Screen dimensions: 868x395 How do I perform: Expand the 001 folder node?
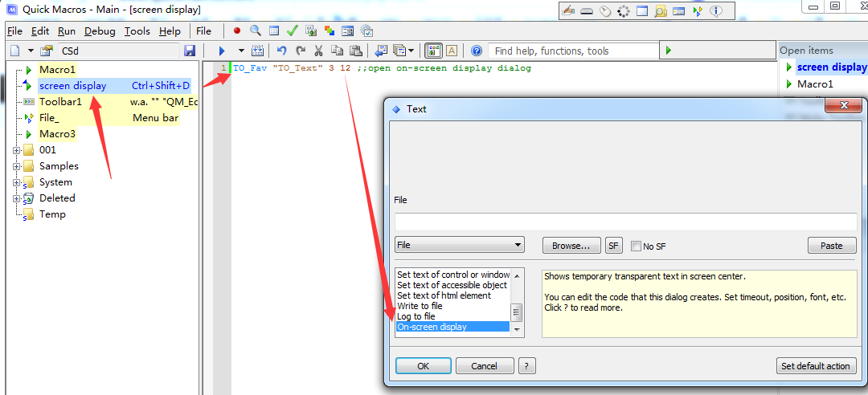(x=17, y=150)
